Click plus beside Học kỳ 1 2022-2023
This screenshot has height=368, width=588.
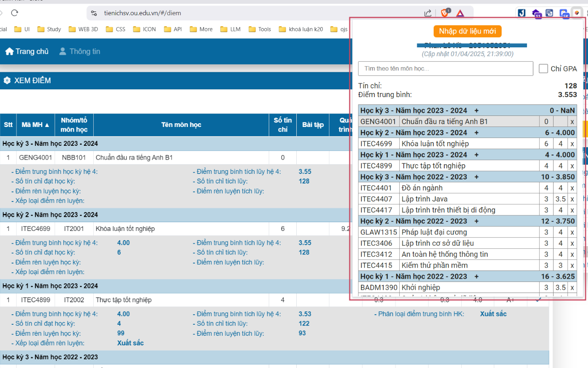[x=476, y=276]
